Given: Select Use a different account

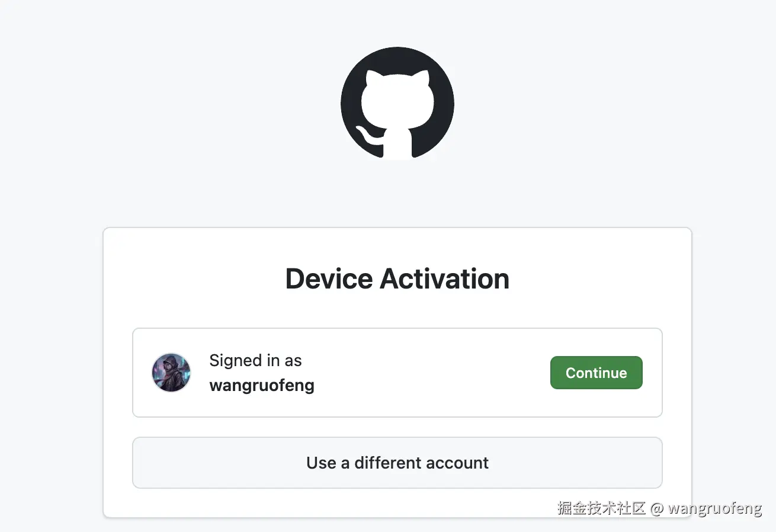Looking at the screenshot, I should (x=397, y=463).
